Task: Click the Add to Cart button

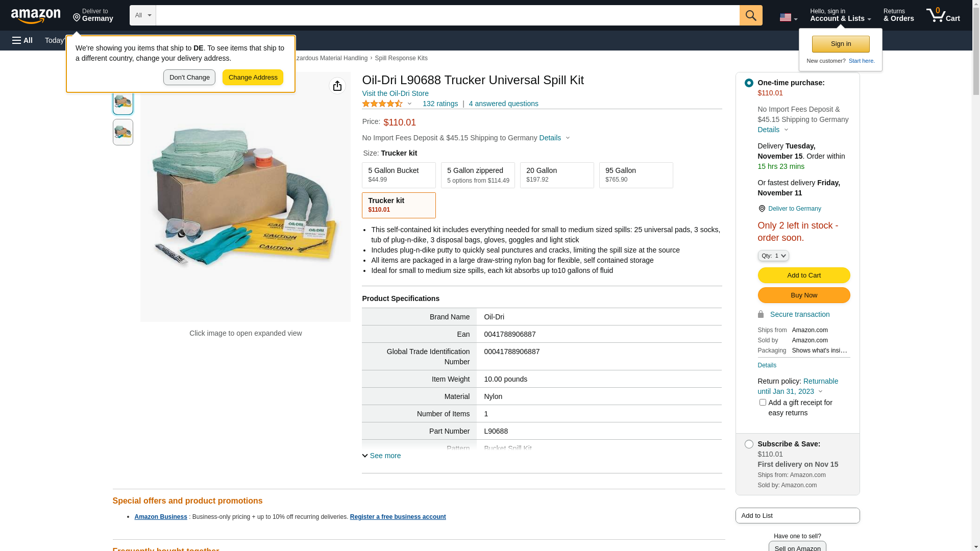Action: [x=803, y=275]
